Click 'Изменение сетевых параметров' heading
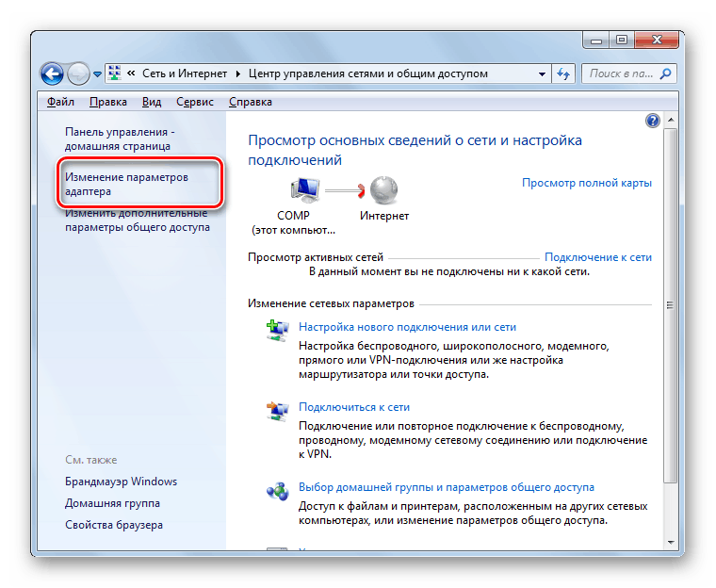Image resolution: width=716 pixels, height=588 pixels. pos(331,303)
